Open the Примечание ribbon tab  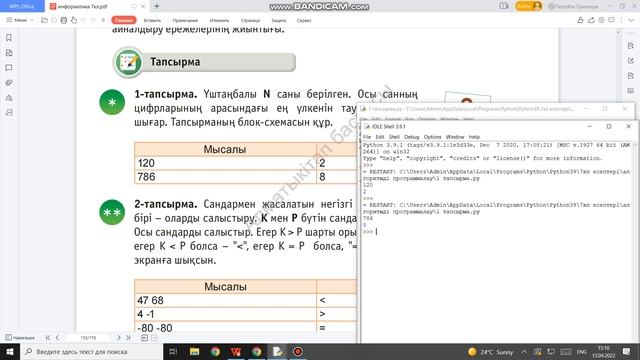(x=185, y=20)
